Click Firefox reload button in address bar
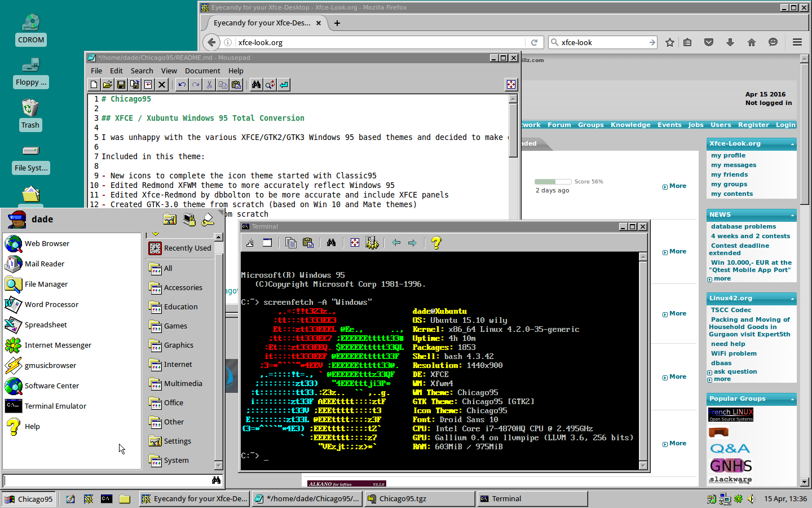Image resolution: width=812 pixels, height=508 pixels. coord(534,42)
